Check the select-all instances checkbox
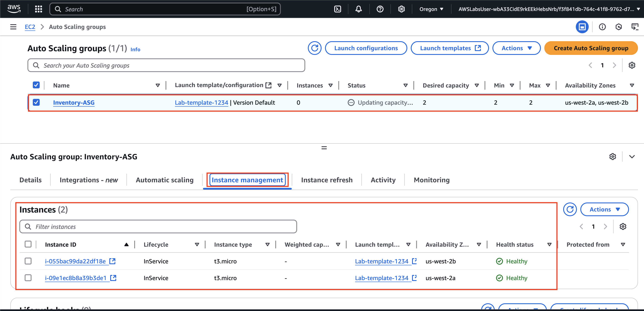 tap(28, 244)
